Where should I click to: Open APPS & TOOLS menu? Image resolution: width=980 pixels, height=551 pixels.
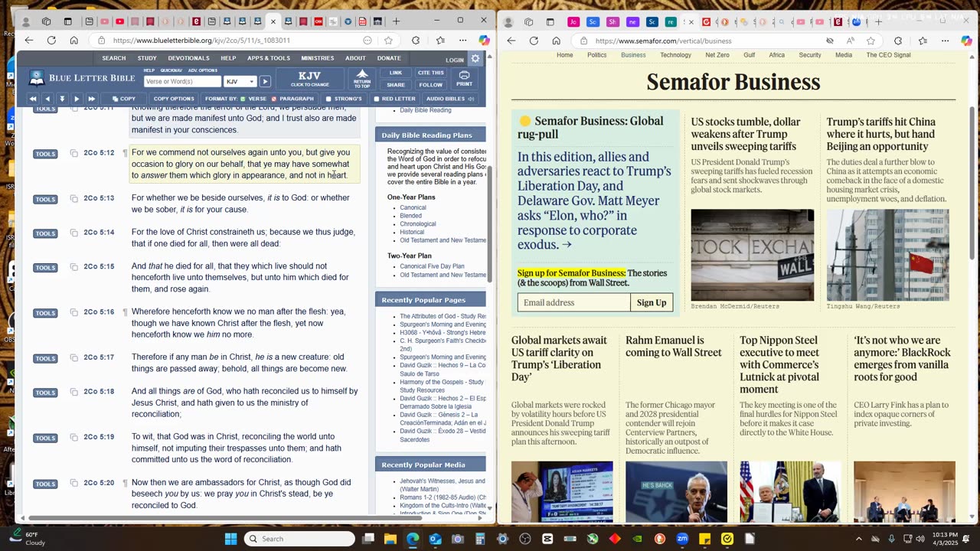(x=268, y=58)
